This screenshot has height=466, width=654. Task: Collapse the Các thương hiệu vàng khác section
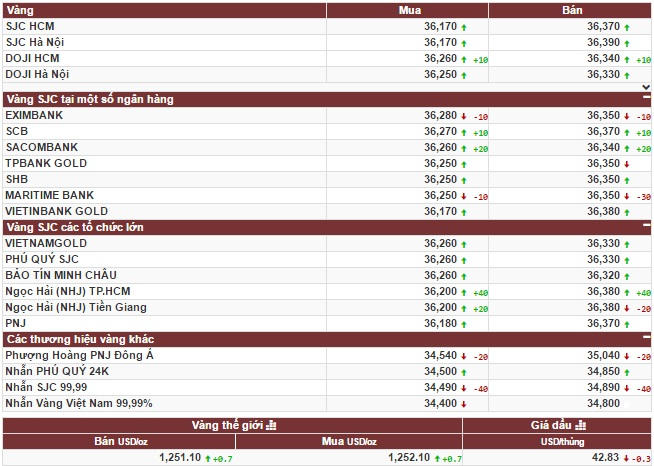click(646, 340)
